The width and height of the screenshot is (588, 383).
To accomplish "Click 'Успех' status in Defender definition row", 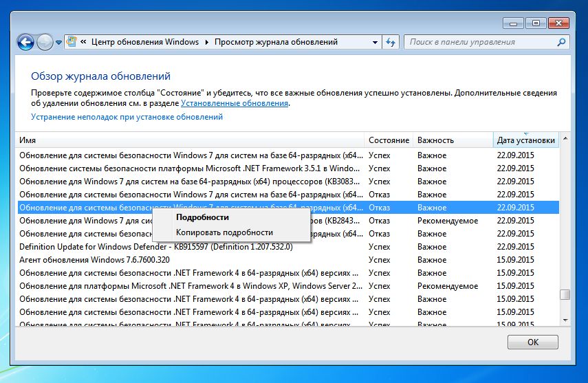I will coord(379,247).
